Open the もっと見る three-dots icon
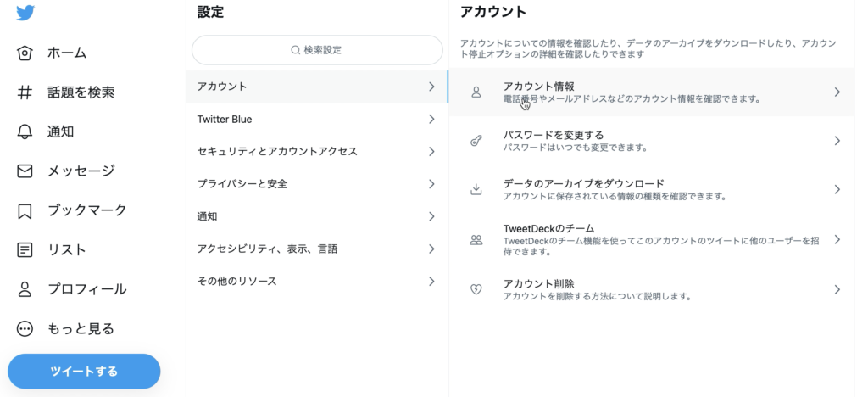 tap(25, 329)
